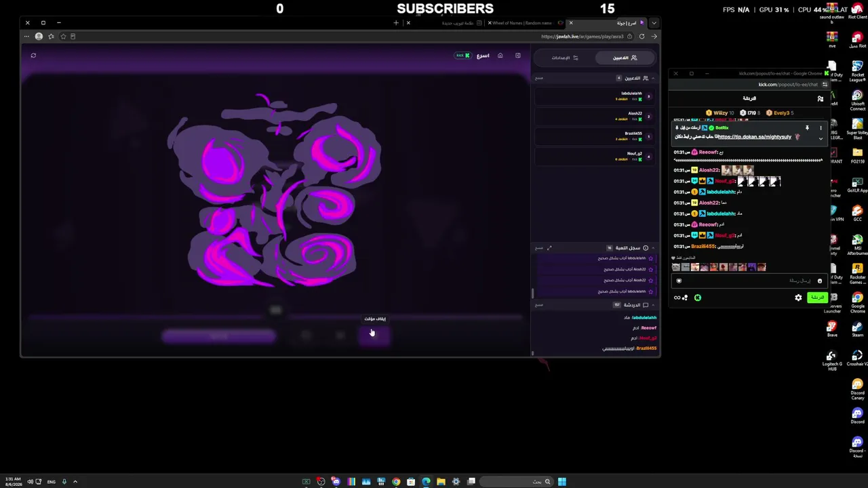The height and width of the screenshot is (488, 868).
Task: Open Discord Canary desktop shortcut
Action: tap(858, 388)
